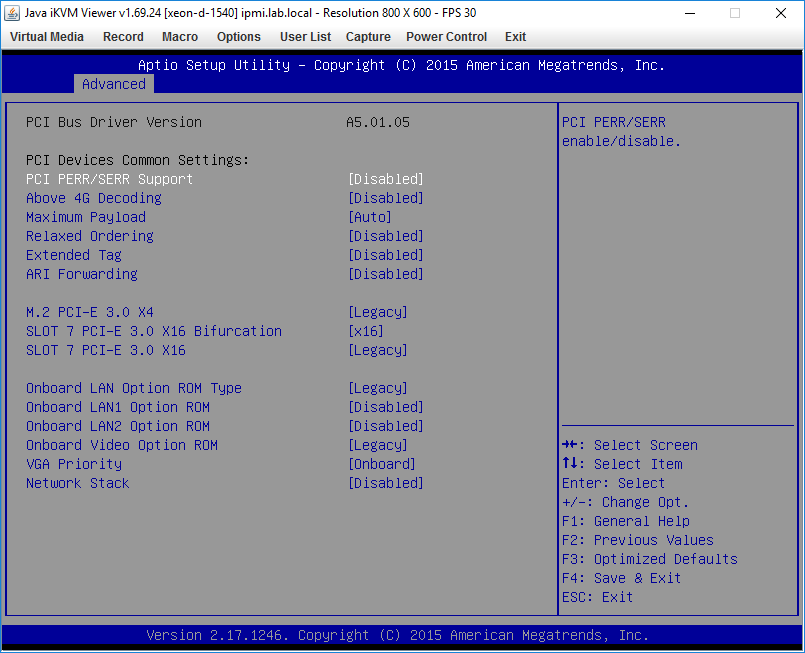Click the Aptio Setup Utility header text

click(401, 65)
